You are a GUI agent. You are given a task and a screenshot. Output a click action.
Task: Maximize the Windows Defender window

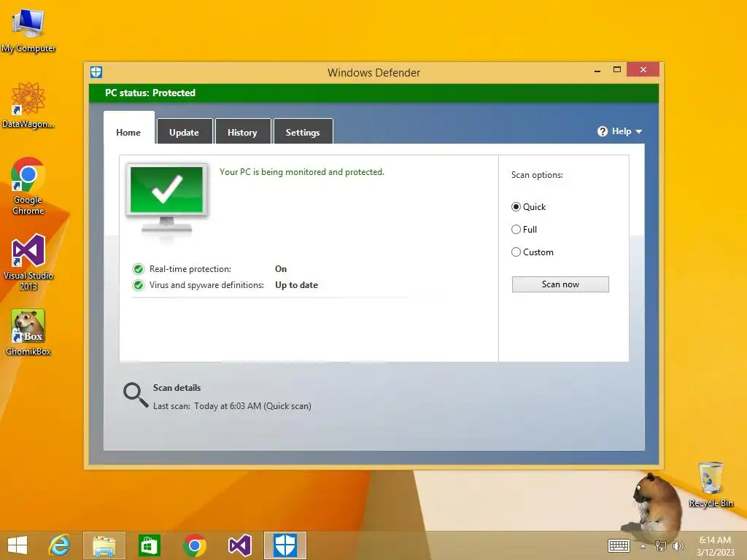click(617, 69)
